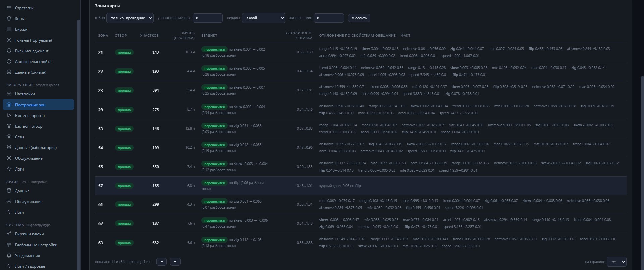Select zone number 61 cell
The width and height of the screenshot is (644, 270).
(100, 204)
